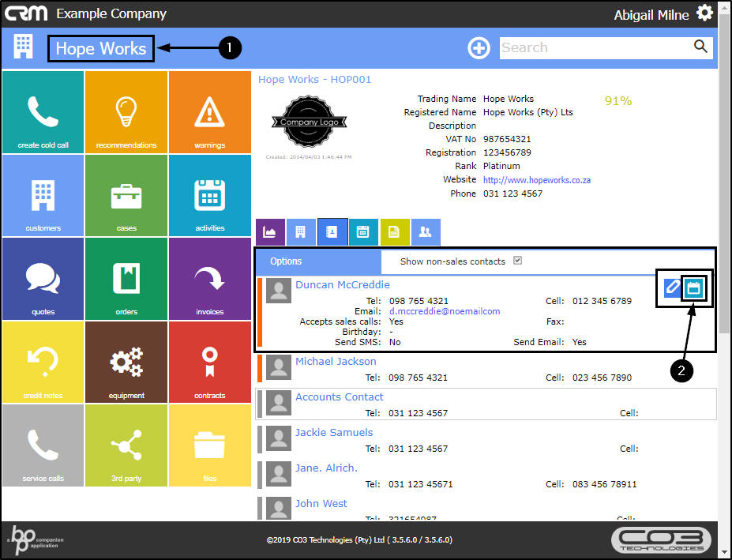The height and width of the screenshot is (560, 732).
Task: Click the Hope Works header title
Action: pyautogui.click(x=101, y=48)
